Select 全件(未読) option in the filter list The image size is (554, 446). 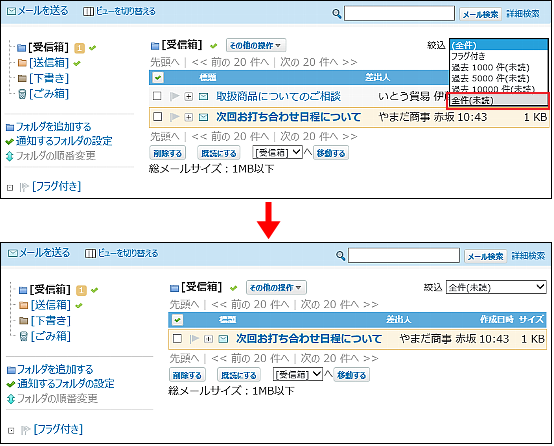coord(497,101)
